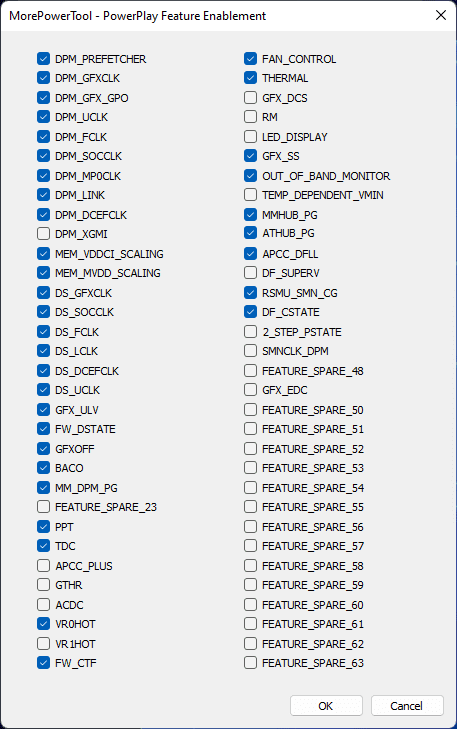
Task: Uncheck FW_DSTATE
Action: pyautogui.click(x=43, y=429)
